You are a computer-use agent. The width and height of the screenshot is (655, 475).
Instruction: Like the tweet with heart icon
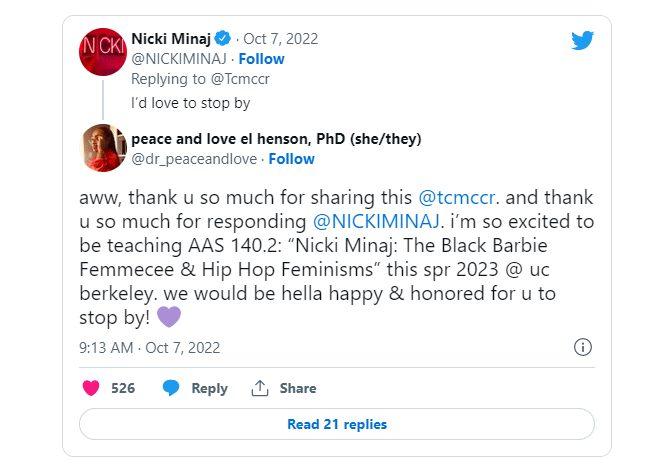tap(89, 388)
